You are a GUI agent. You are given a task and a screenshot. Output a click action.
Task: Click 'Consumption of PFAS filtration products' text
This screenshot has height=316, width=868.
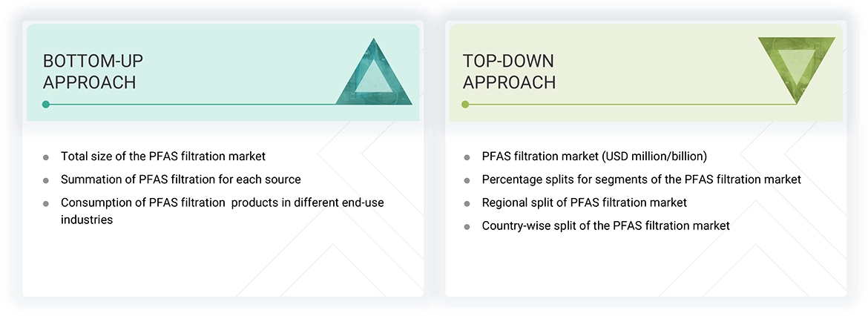tap(223, 203)
